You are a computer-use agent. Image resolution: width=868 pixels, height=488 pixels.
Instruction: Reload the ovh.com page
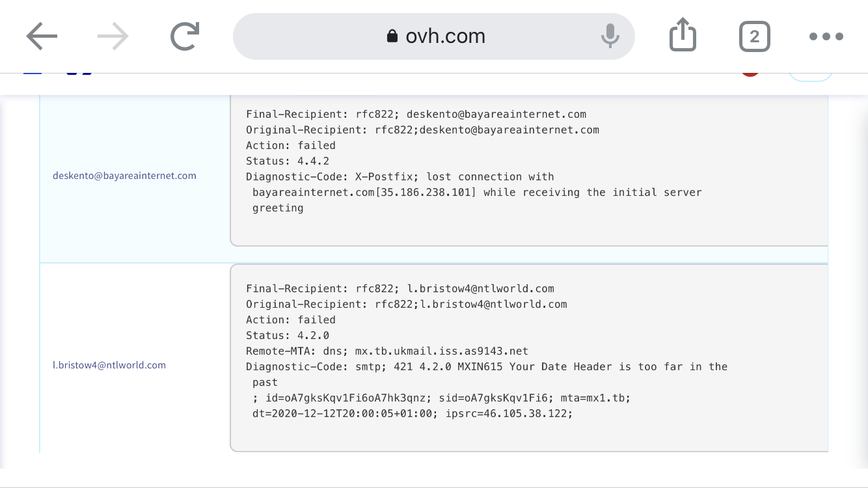coord(184,36)
